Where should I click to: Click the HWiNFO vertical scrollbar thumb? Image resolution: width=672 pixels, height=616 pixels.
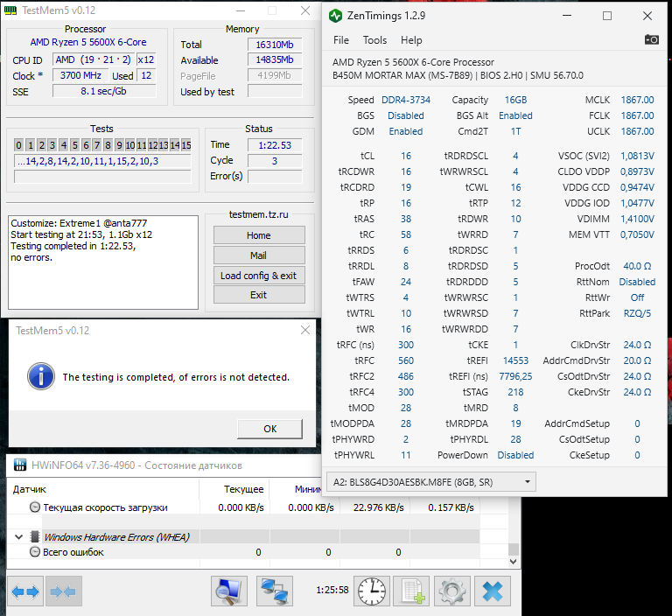point(514,549)
